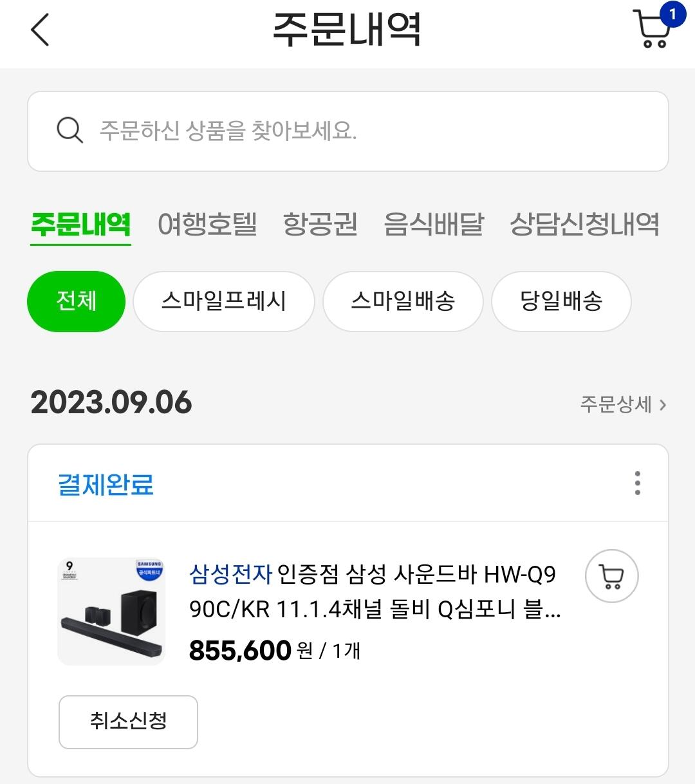This screenshot has width=695, height=784.
Task: Tap the search magnifier icon
Action: (69, 131)
